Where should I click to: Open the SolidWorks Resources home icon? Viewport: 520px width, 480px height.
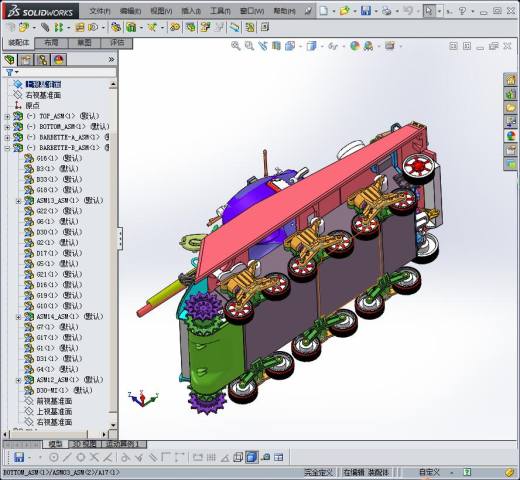click(x=510, y=80)
